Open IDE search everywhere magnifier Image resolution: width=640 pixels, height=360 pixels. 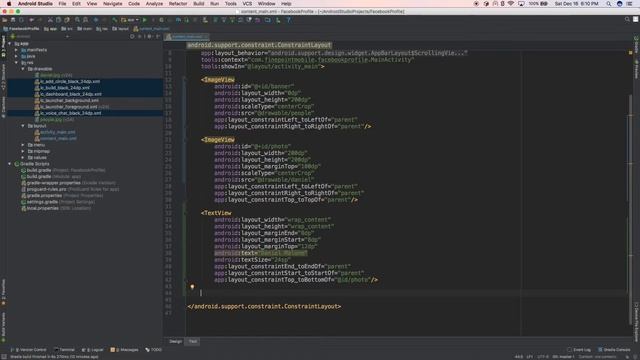click(x=627, y=19)
